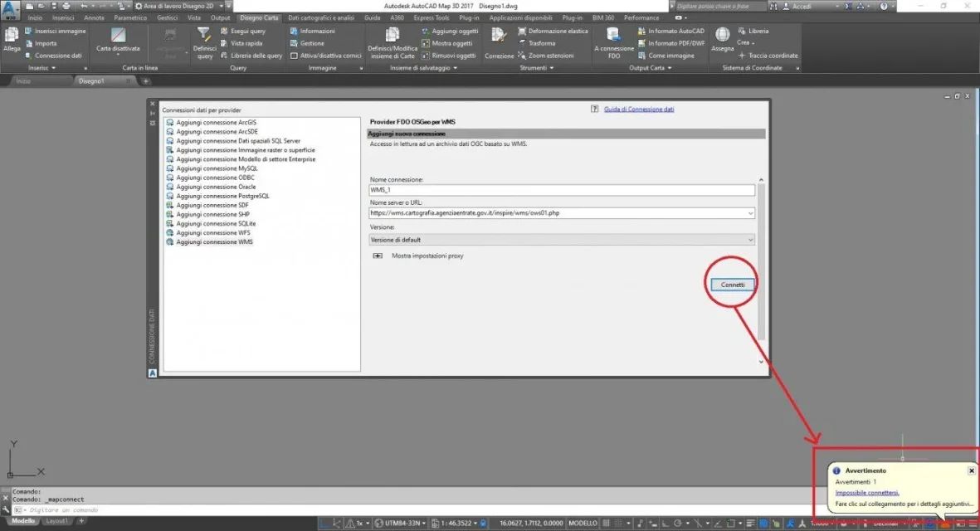Export In formato PDF/DWF
This screenshot has width=980, height=531.
(x=670, y=43)
